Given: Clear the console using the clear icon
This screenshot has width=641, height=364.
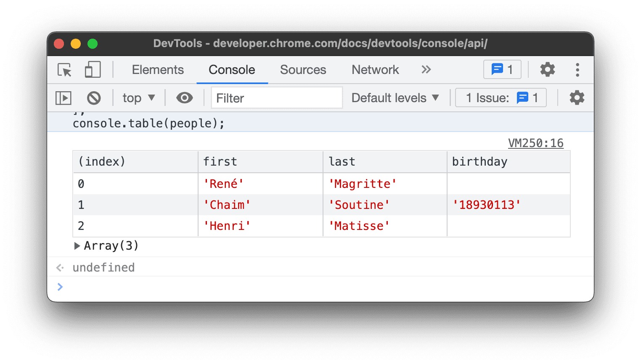Looking at the screenshot, I should click(x=94, y=98).
